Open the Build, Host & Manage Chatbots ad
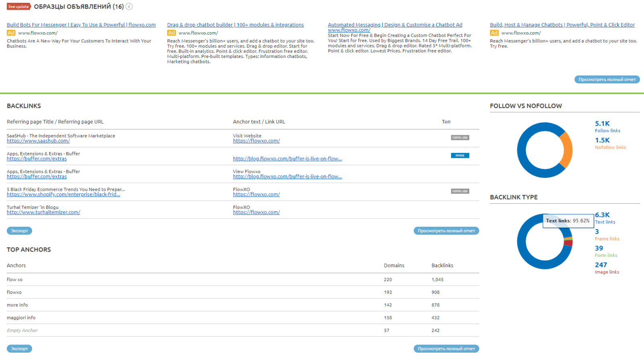 coord(562,25)
